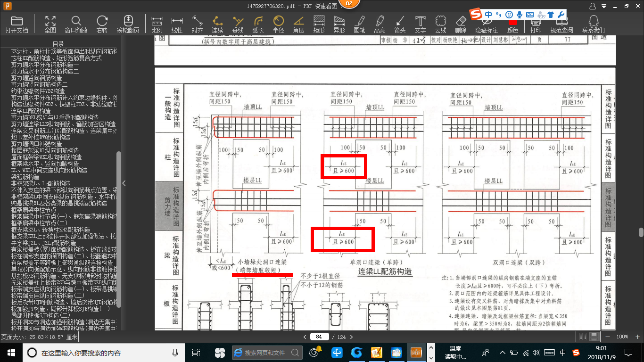The height and width of the screenshot is (362, 644).
Task: Show hidden system tray icons
Action: (x=503, y=352)
